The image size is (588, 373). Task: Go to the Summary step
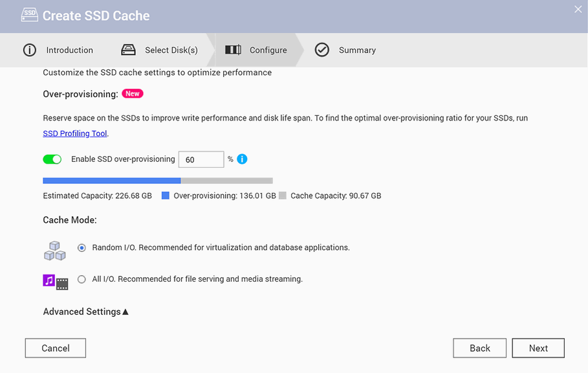357,50
